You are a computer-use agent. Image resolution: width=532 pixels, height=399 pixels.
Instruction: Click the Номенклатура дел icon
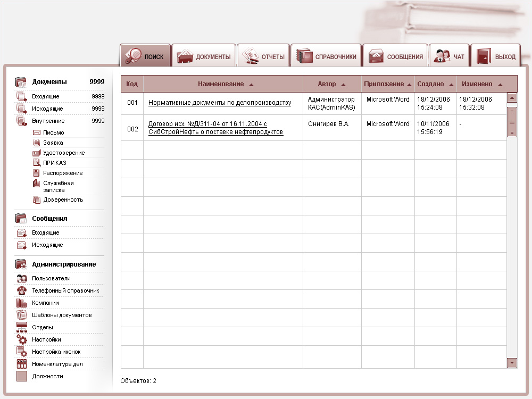(22, 364)
